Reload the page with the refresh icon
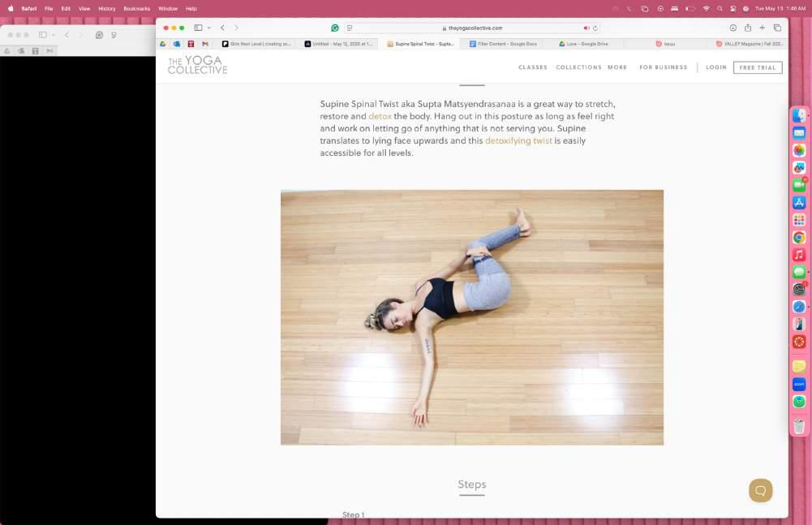Image resolution: width=812 pixels, height=525 pixels. (x=595, y=28)
